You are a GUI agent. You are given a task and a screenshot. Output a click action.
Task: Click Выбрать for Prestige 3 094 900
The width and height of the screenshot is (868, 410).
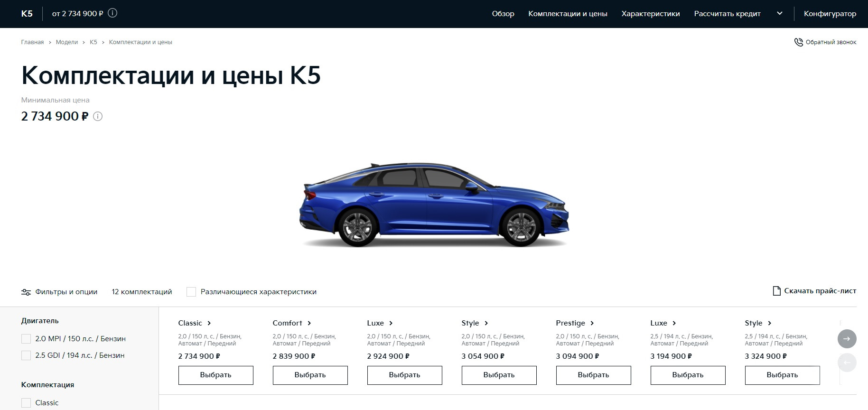coord(594,375)
